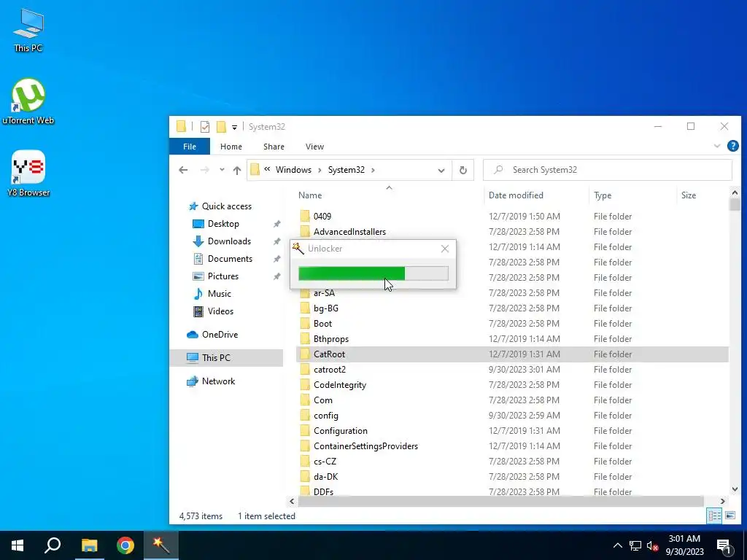Switch to the Home ribbon tab
The height and width of the screenshot is (560, 747).
(231, 147)
